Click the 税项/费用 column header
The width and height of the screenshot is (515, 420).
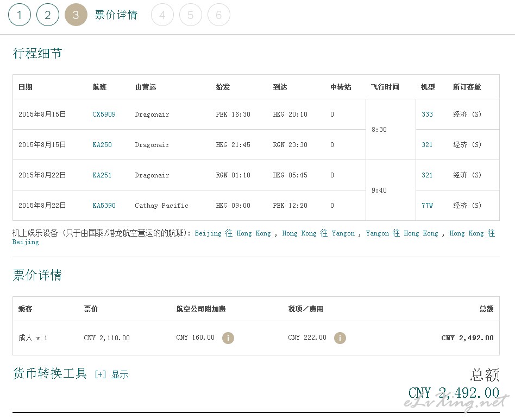(305, 309)
